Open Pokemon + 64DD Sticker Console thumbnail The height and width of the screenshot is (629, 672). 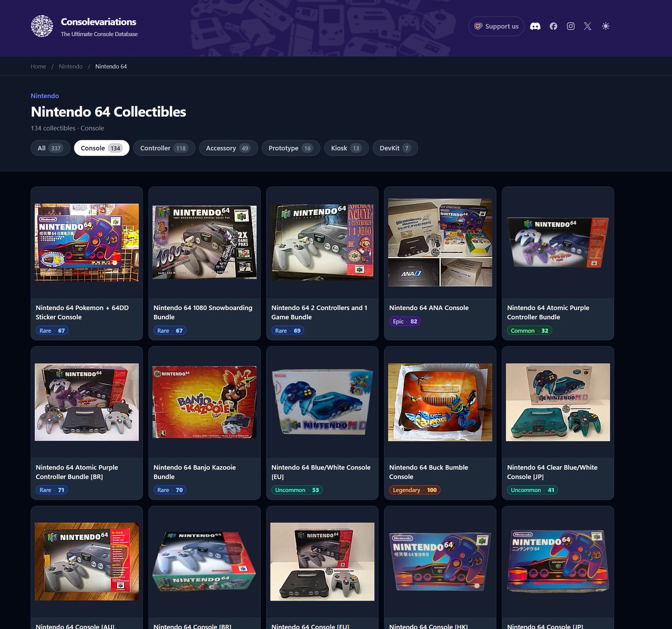point(87,242)
